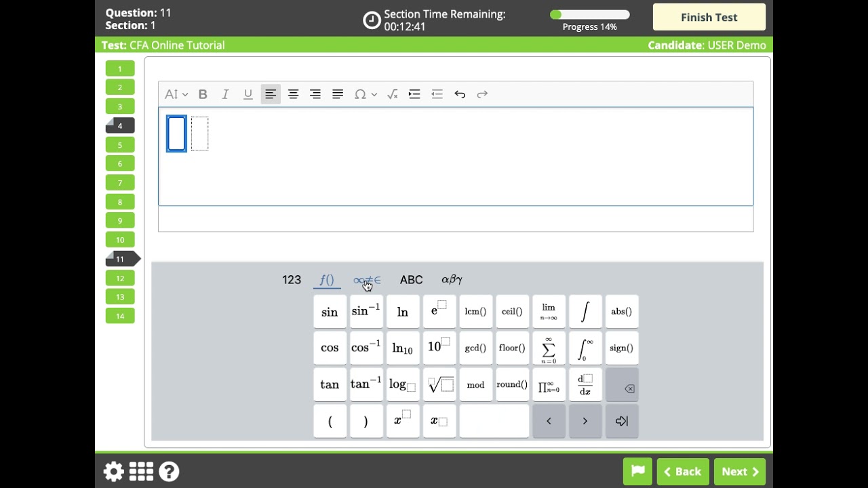Open the settings gear

pyautogui.click(x=113, y=472)
